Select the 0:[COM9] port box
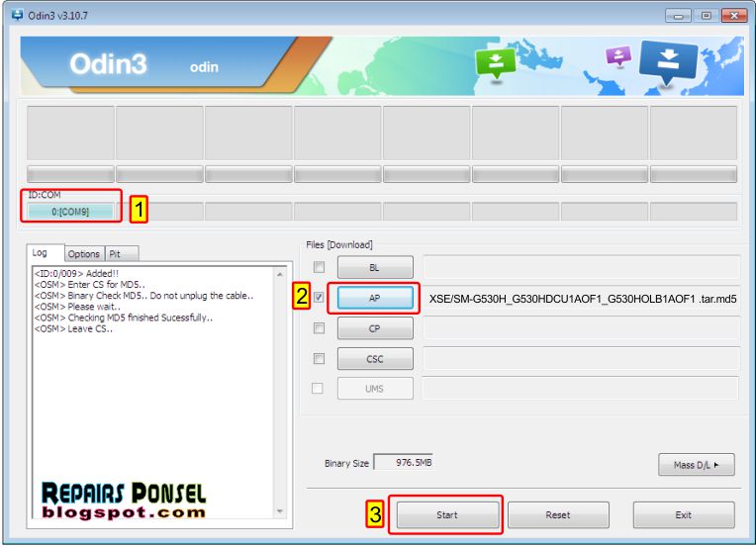 point(70,212)
